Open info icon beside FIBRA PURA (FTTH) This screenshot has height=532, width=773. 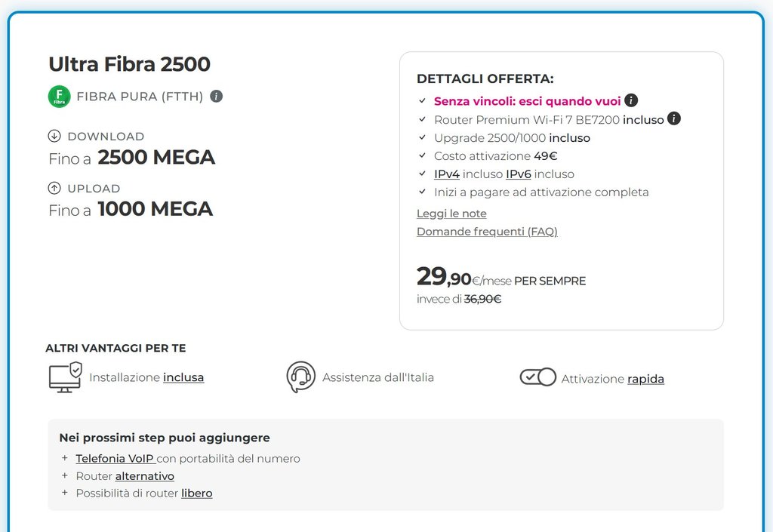[217, 97]
